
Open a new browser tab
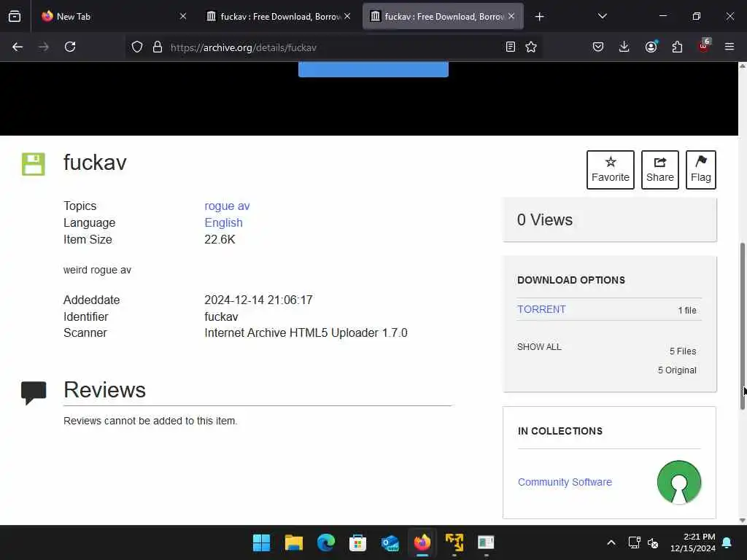tap(539, 17)
